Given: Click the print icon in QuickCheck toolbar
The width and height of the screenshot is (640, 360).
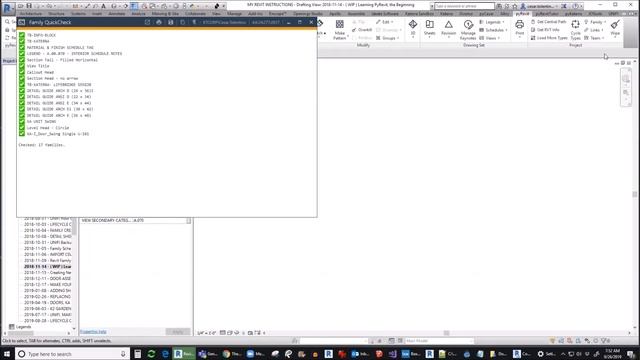Looking at the screenshot, I should tap(159, 22).
